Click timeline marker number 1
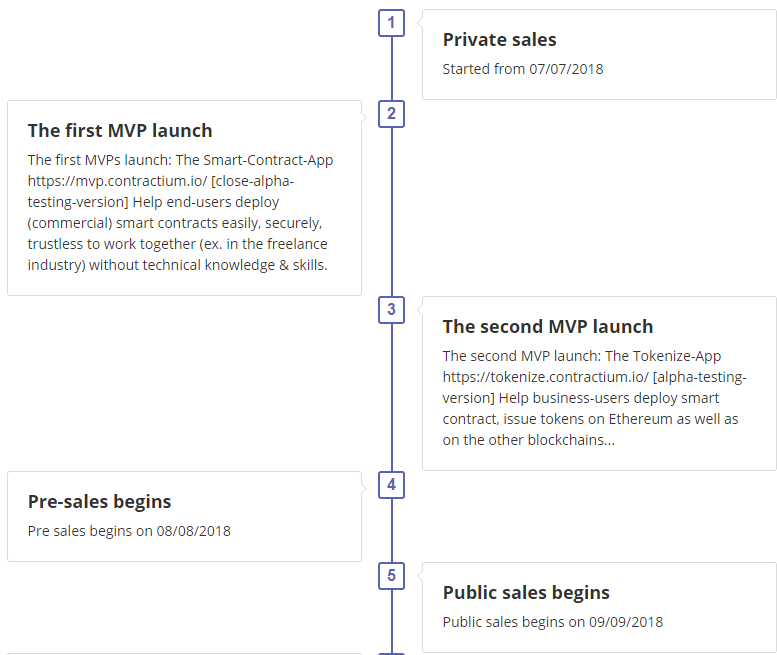 point(391,23)
